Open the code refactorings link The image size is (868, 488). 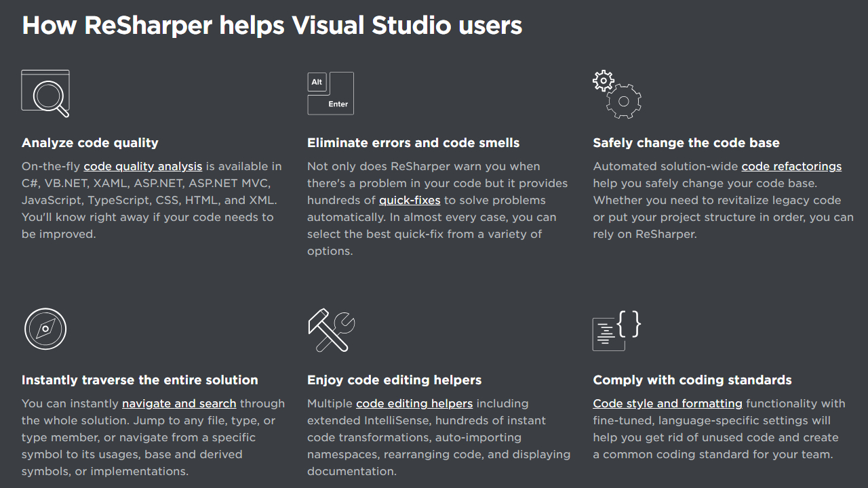791,166
